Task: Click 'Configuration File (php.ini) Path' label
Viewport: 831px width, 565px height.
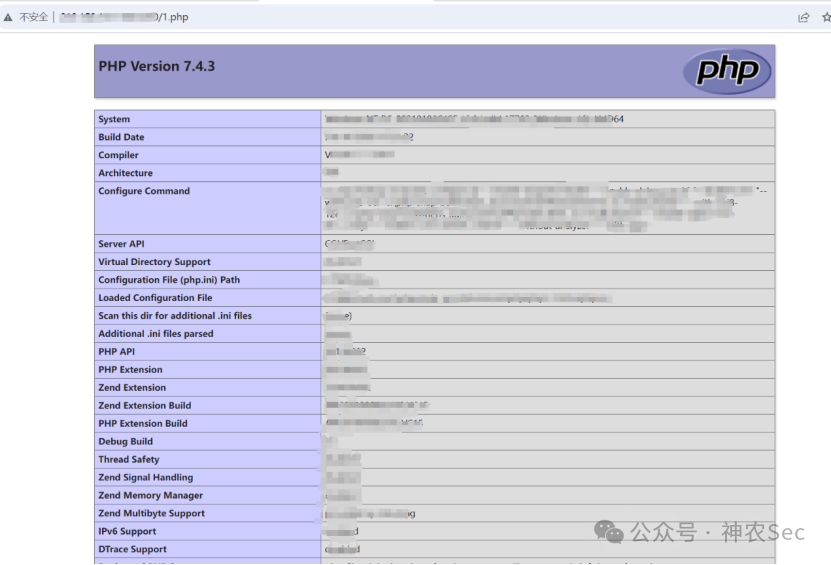Action: click(x=169, y=280)
